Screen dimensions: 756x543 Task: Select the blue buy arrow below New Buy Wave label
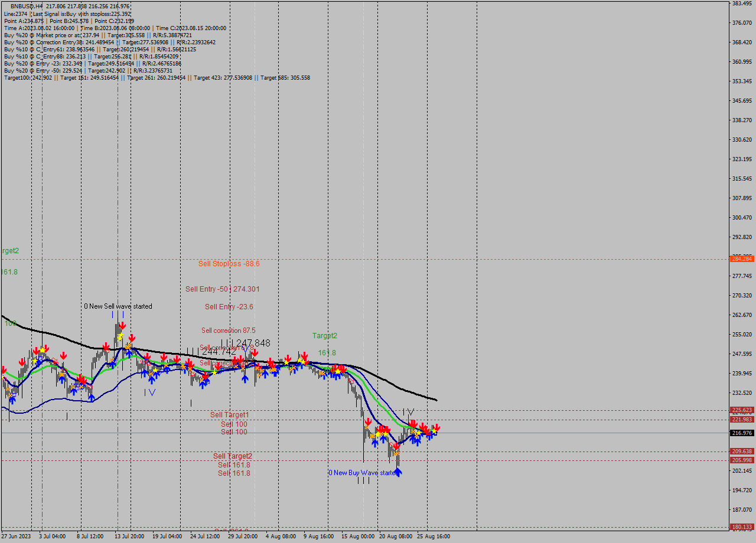(399, 472)
